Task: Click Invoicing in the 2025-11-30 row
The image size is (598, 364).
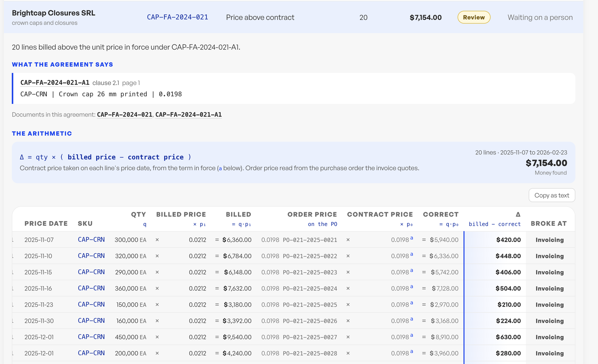Action: click(x=549, y=321)
